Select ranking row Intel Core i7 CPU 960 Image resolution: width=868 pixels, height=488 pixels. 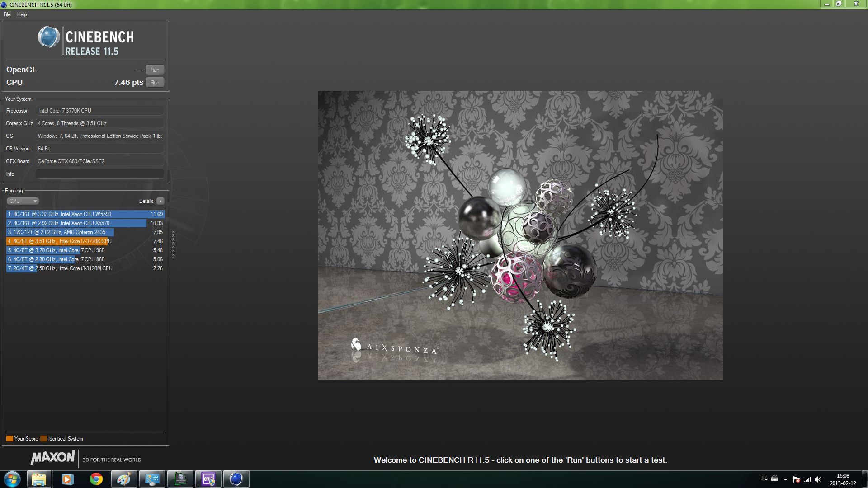[x=85, y=250]
